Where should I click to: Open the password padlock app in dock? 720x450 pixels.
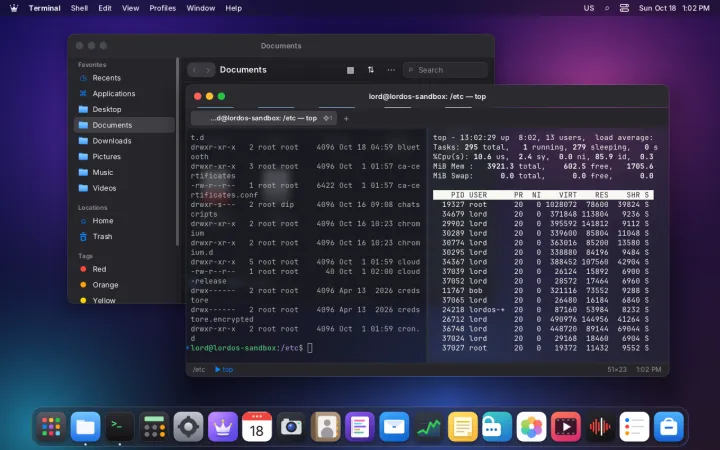click(497, 427)
